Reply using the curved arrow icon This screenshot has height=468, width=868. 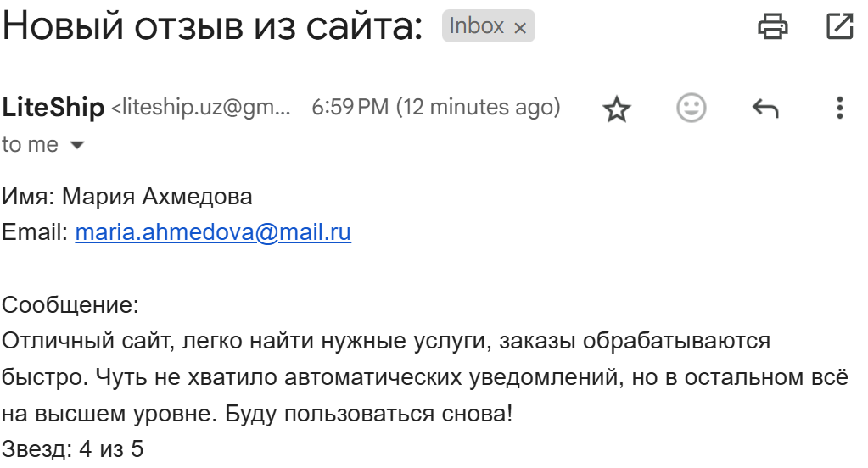click(765, 108)
